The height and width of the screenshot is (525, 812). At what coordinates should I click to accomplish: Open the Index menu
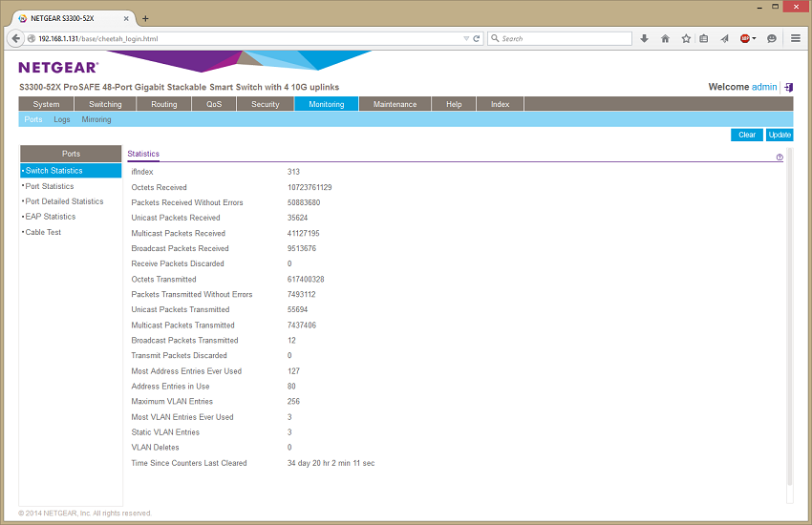pos(501,104)
